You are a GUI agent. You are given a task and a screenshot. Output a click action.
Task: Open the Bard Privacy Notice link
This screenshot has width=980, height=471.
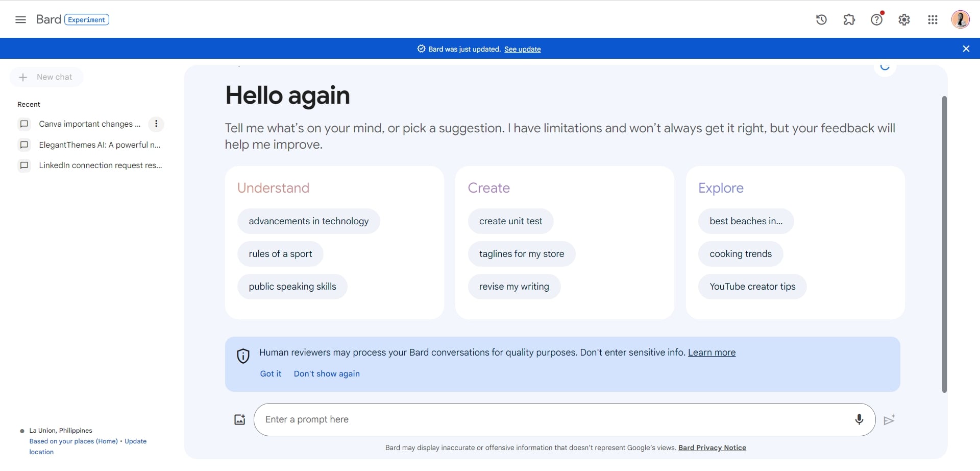coord(712,448)
